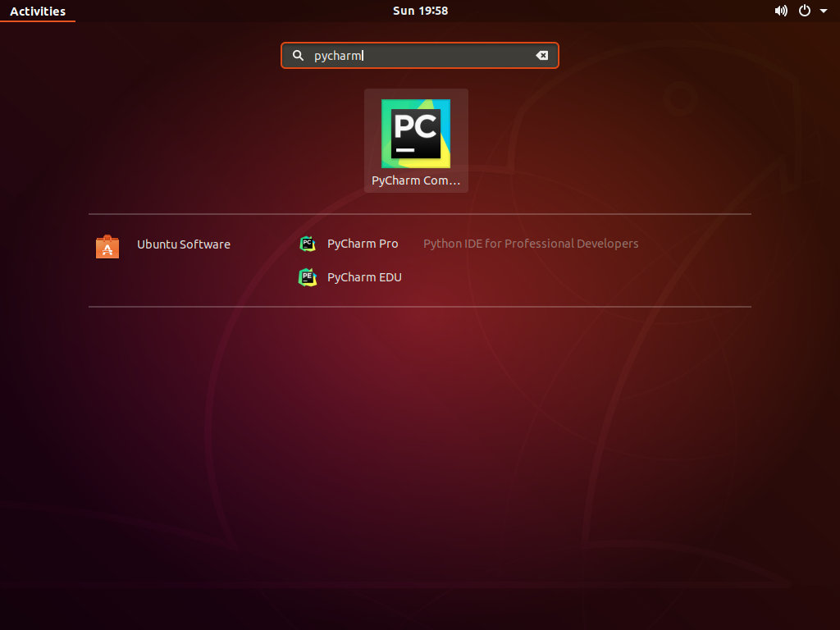Image resolution: width=840 pixels, height=630 pixels.
Task: Open the volume indicator in top bar
Action: 781,11
